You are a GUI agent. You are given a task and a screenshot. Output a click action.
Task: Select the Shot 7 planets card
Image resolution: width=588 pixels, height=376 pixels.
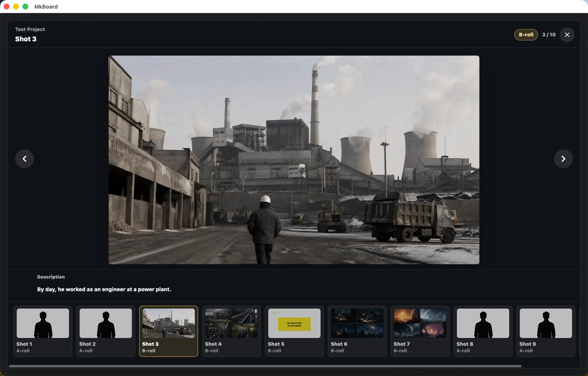[x=420, y=331]
